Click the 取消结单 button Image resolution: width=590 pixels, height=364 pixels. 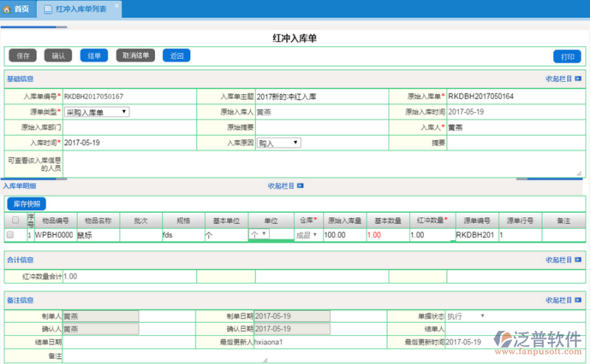pyautogui.click(x=136, y=55)
